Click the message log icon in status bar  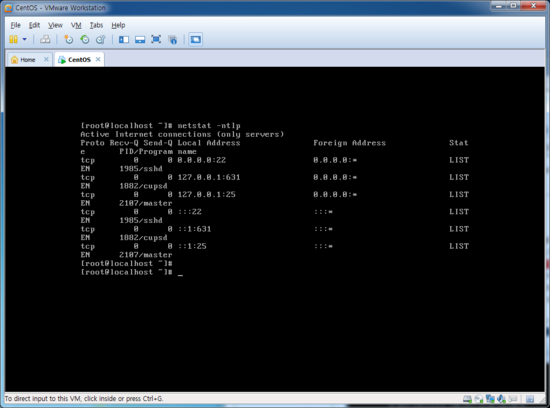(x=530, y=399)
